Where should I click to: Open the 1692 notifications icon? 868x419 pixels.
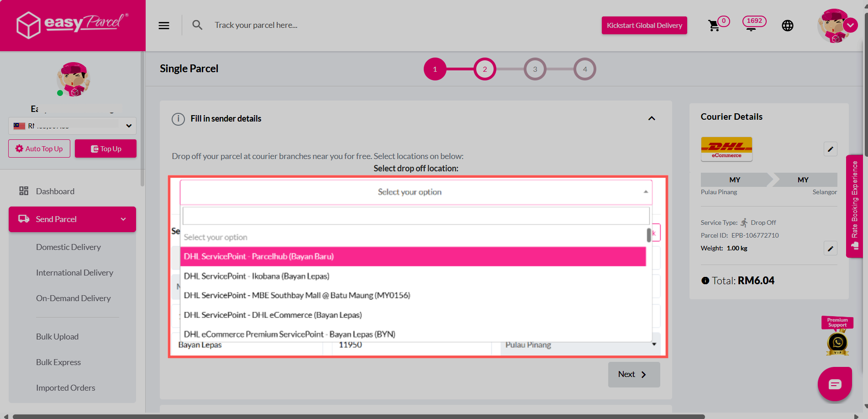tap(754, 23)
